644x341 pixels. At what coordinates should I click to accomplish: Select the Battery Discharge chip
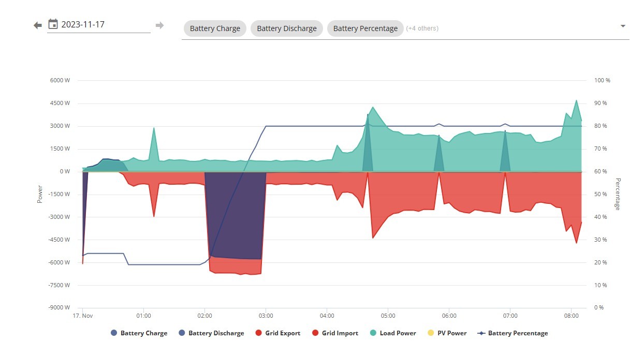click(x=287, y=28)
